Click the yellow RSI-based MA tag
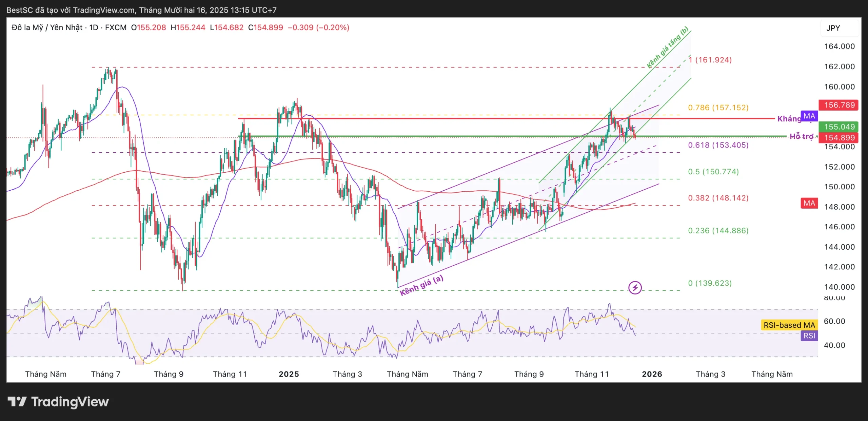Image resolution: width=868 pixels, height=421 pixels. pos(789,325)
